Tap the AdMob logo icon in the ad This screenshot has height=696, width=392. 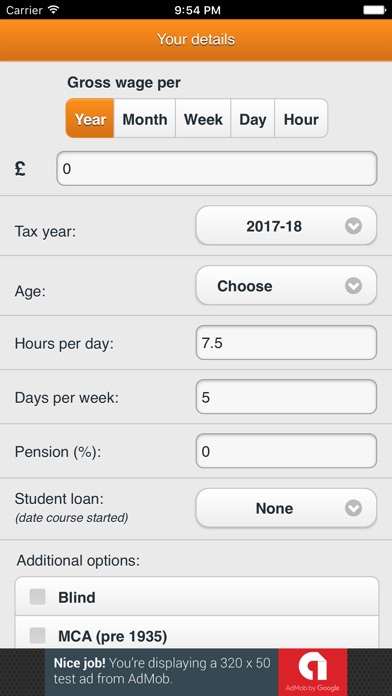point(313,669)
